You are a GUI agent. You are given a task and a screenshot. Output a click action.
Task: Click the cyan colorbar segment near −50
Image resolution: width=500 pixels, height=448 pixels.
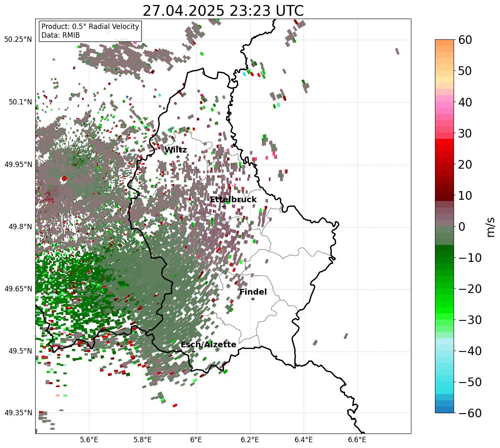(x=444, y=385)
